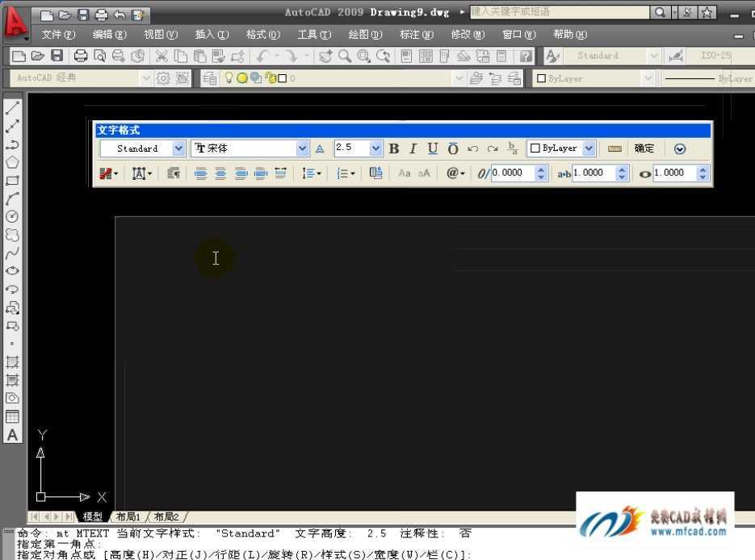Viewport: 755px width, 560px height.
Task: Select the Hatch tool in draw toolbar
Action: (x=13, y=361)
